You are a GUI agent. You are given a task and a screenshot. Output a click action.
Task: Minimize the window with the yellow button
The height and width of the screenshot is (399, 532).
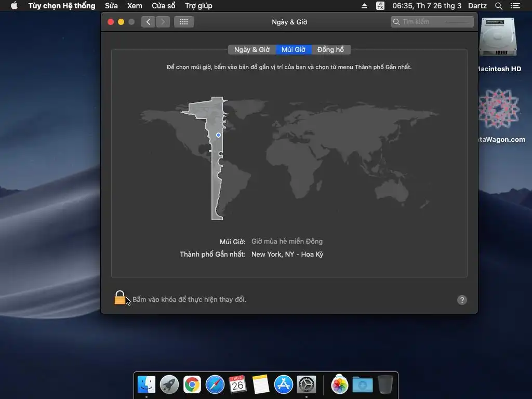pos(121,22)
